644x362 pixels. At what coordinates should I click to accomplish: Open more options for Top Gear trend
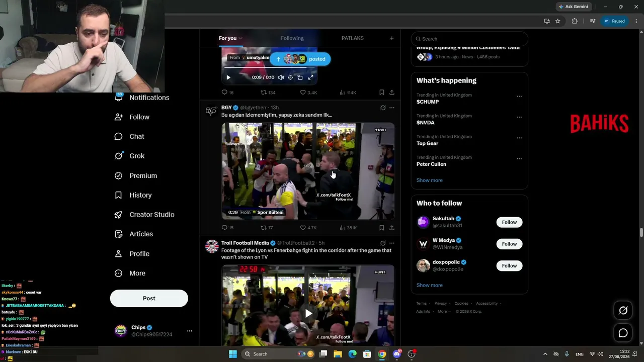[x=519, y=138]
